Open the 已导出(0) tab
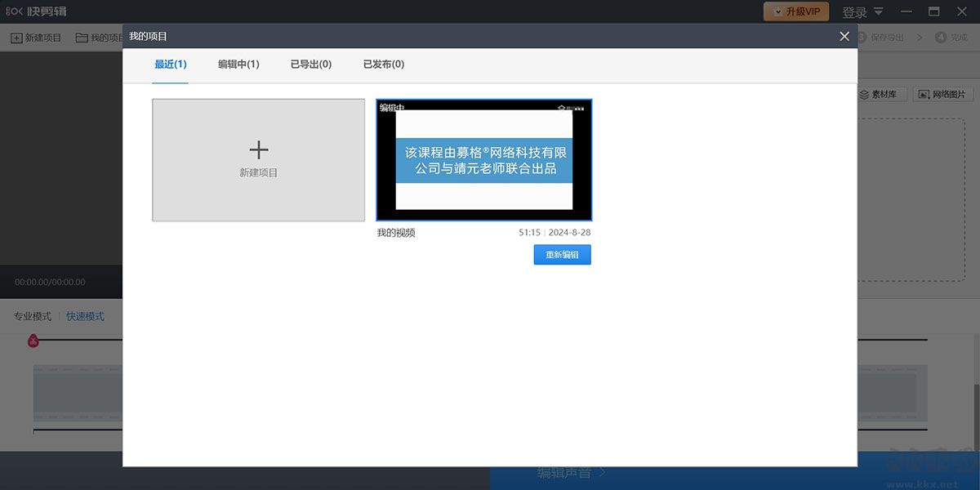The width and height of the screenshot is (980, 490). click(x=310, y=64)
